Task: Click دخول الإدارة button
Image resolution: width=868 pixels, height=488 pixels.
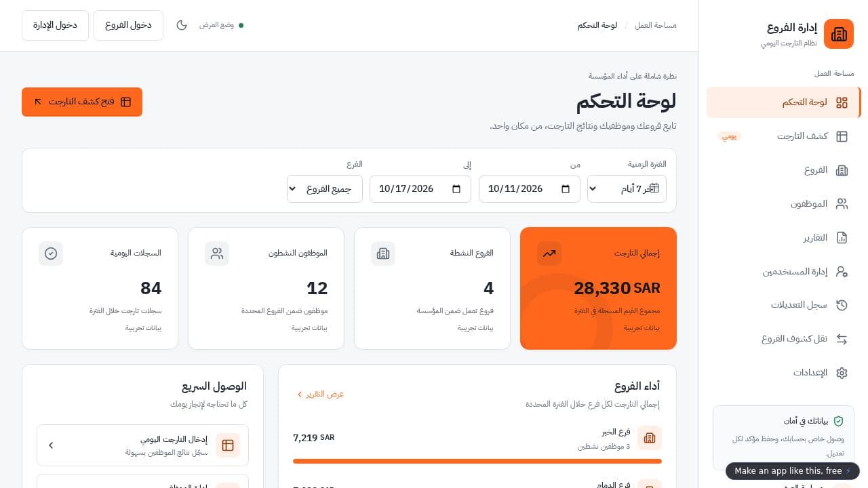Action: [x=55, y=25]
